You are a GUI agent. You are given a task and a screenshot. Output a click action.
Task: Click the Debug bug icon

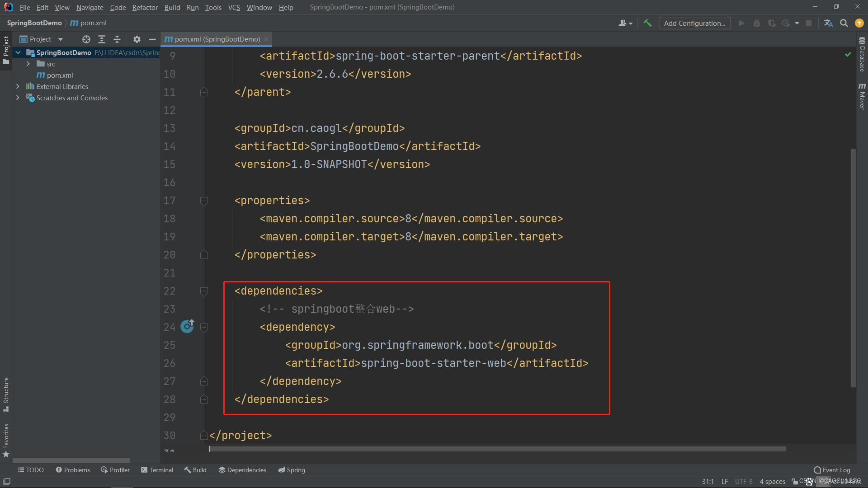coord(756,23)
